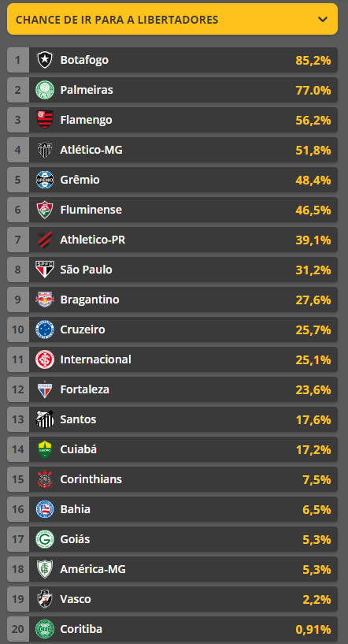The height and width of the screenshot is (644, 348).
Task: Select the Fortaleza team row
Action: point(172,389)
